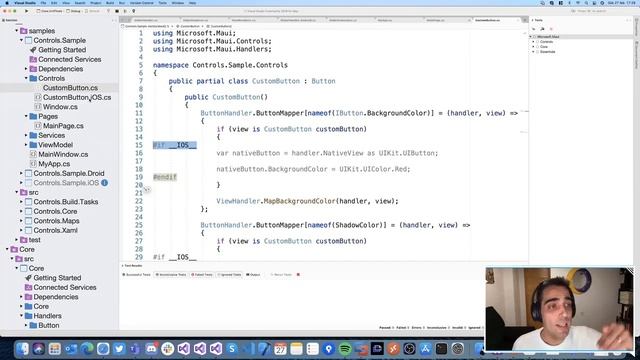Expand the ViewModel folder
This screenshot has width=640, height=360.
26,145
